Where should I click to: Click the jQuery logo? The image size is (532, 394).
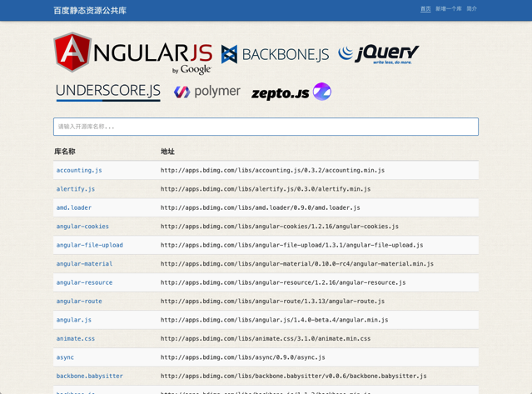(378, 54)
